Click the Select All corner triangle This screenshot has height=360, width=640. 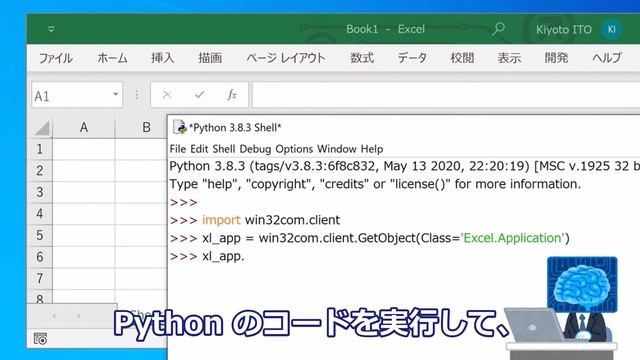tap(42, 128)
